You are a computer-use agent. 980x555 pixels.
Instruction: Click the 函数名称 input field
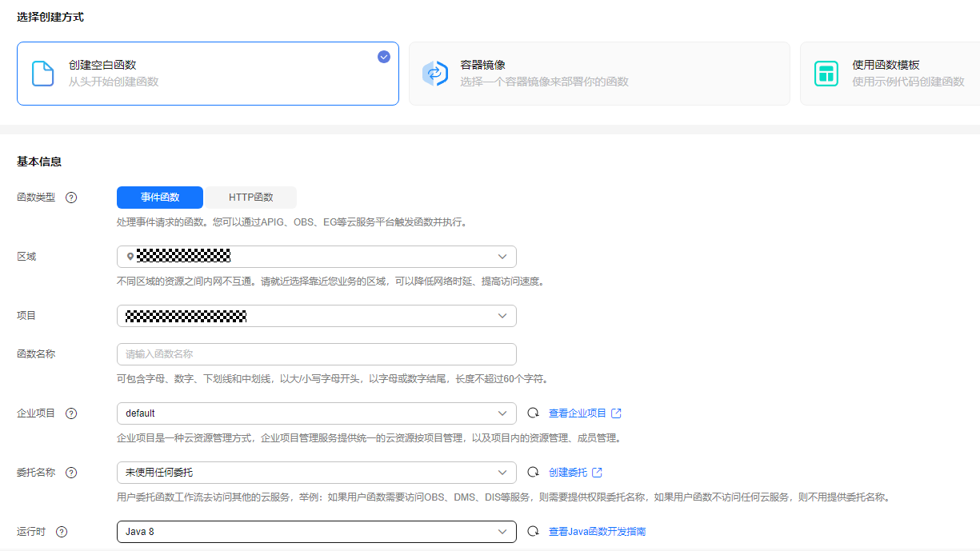316,354
